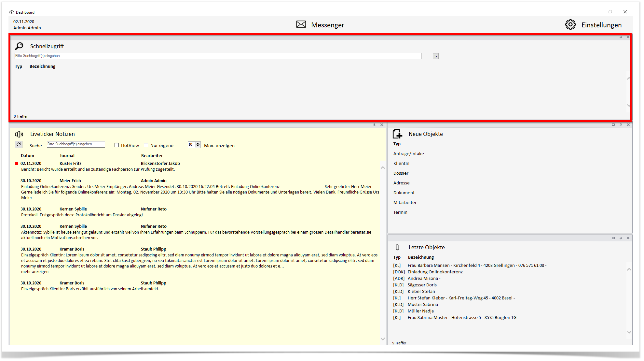
Task: Close the Schnellzugriff panel
Action: click(x=628, y=37)
